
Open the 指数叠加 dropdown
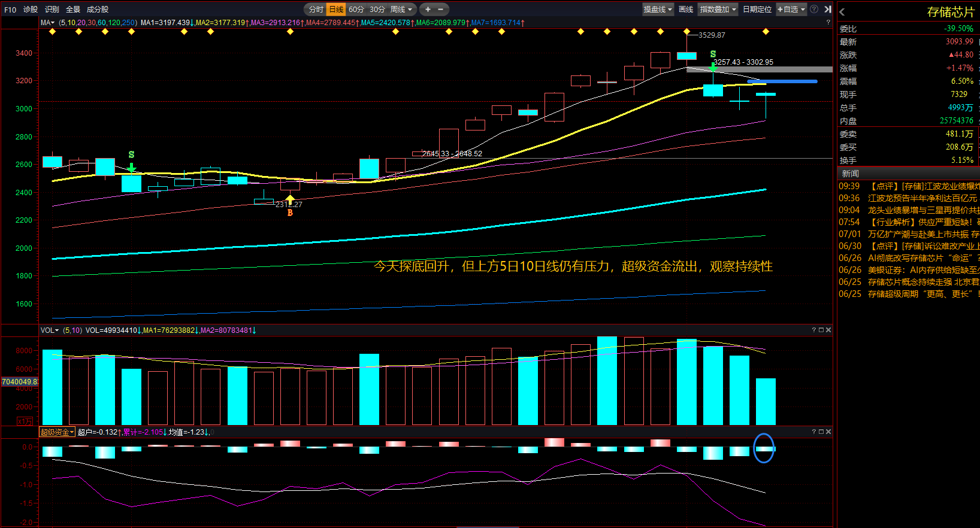(x=718, y=10)
